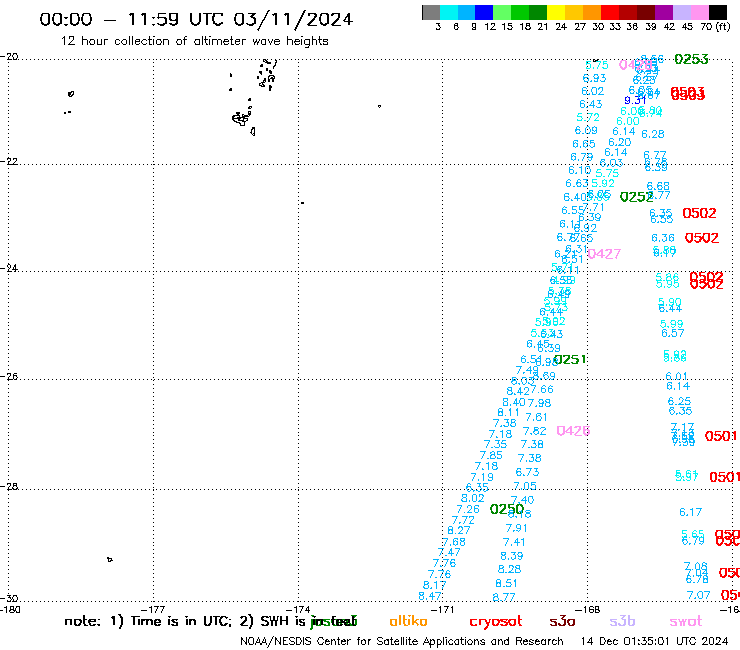Click the wave height value "8.27"
This screenshot has height=650, width=740.
(459, 530)
